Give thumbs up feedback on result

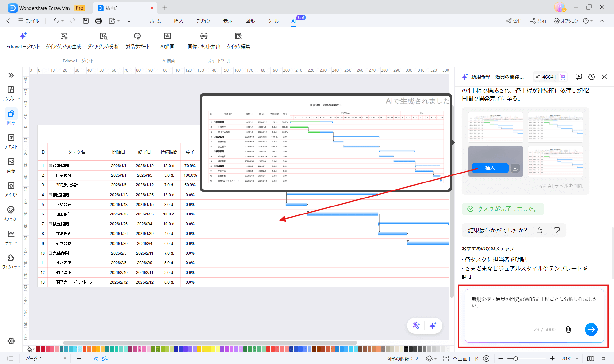pyautogui.click(x=539, y=230)
